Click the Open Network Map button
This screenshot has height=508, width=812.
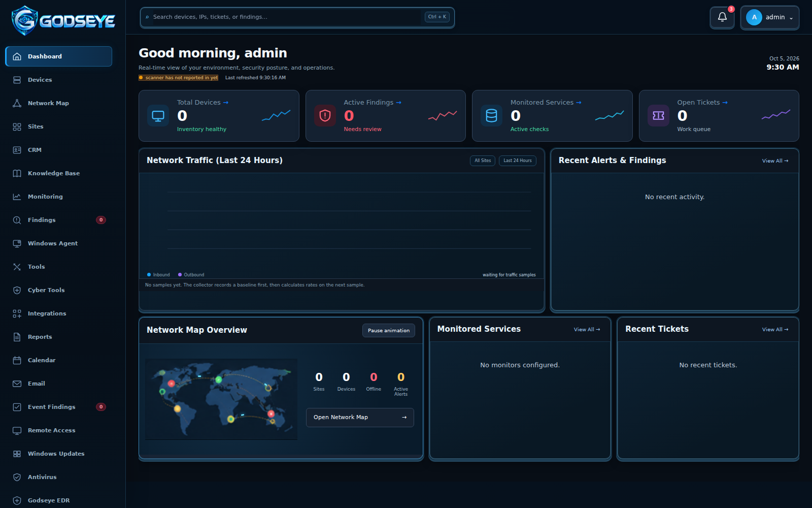pyautogui.click(x=360, y=418)
